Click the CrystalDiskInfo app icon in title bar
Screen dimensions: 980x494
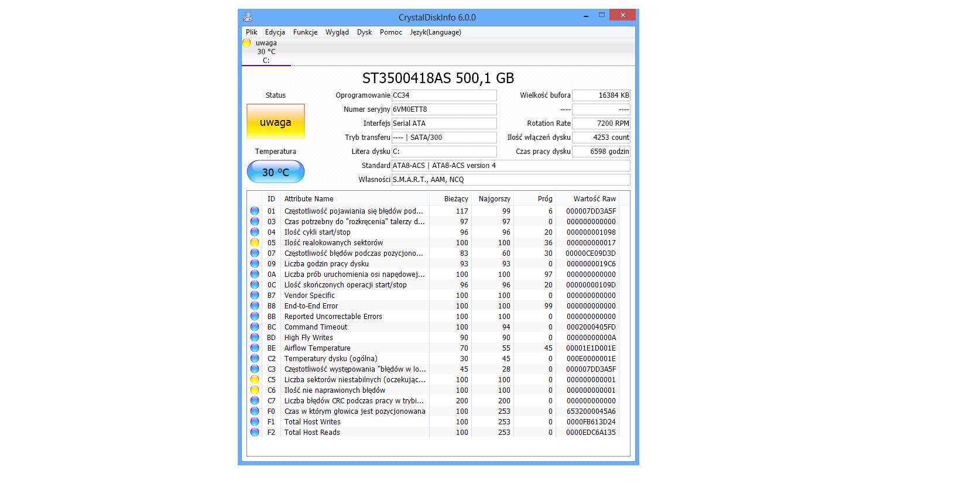click(248, 17)
